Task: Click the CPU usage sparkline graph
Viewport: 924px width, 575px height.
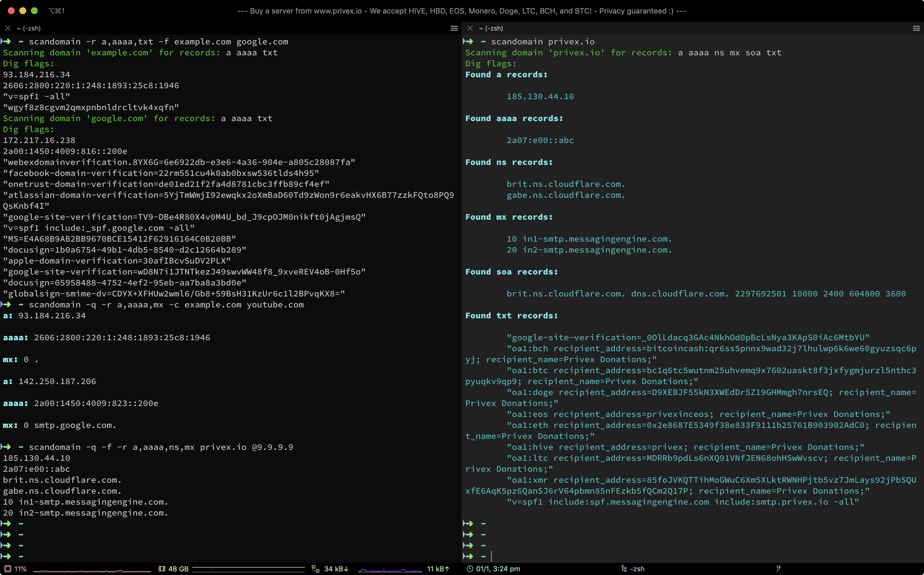Action: tap(92, 570)
